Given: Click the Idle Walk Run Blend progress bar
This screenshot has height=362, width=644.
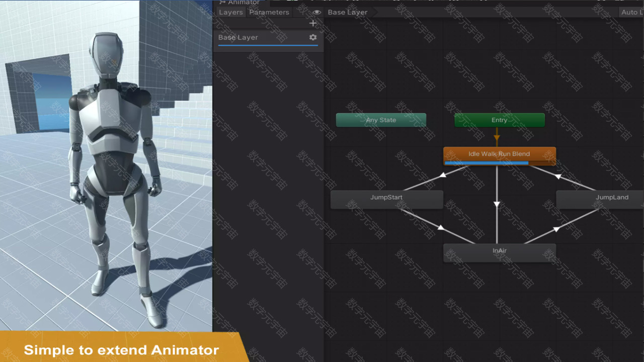Looking at the screenshot, I should 487,163.
